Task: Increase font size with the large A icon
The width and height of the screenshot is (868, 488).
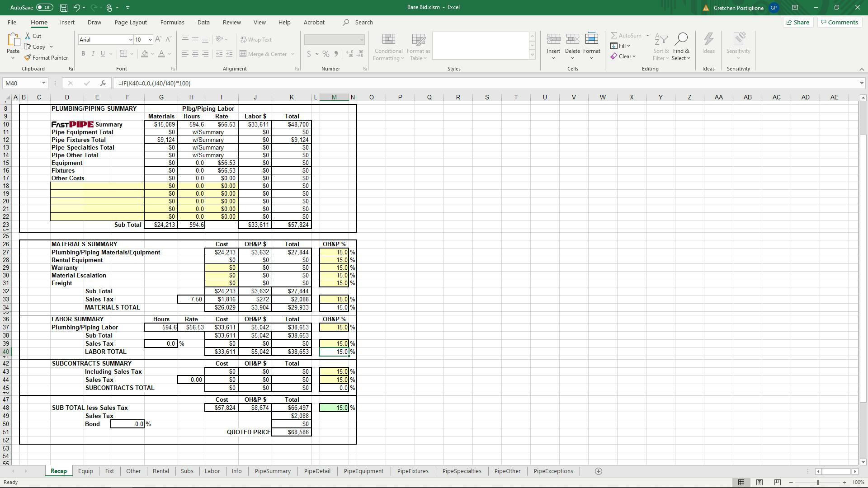Action: (158, 39)
